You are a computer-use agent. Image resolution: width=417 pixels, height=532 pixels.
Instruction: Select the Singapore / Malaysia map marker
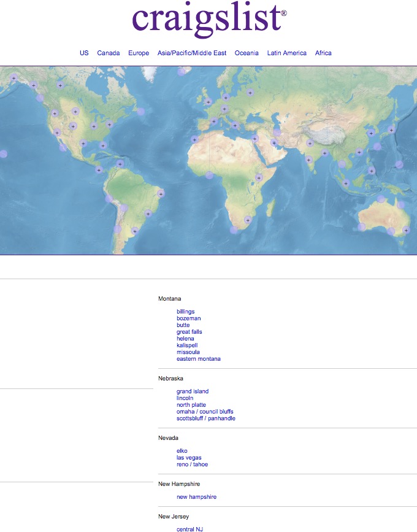click(346, 183)
